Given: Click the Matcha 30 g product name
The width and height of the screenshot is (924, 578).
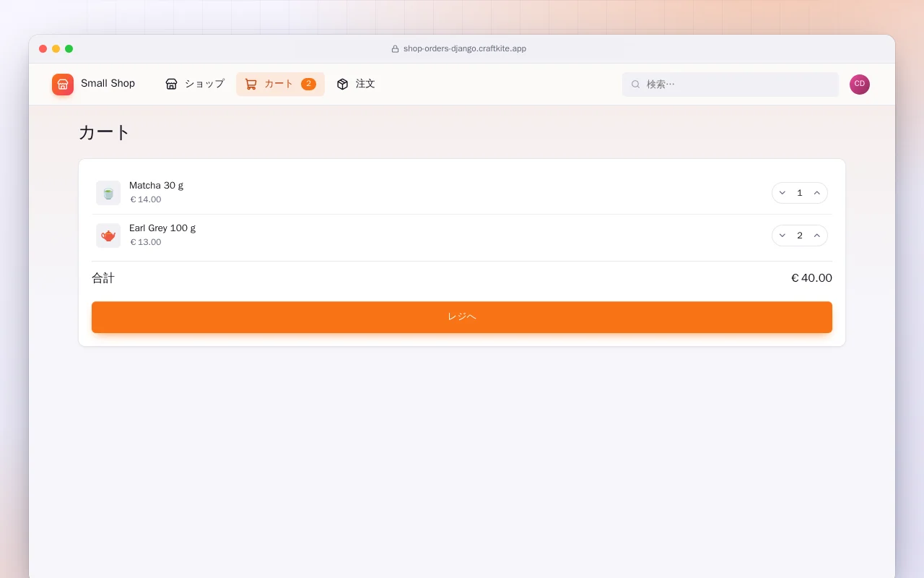Looking at the screenshot, I should coord(156,186).
